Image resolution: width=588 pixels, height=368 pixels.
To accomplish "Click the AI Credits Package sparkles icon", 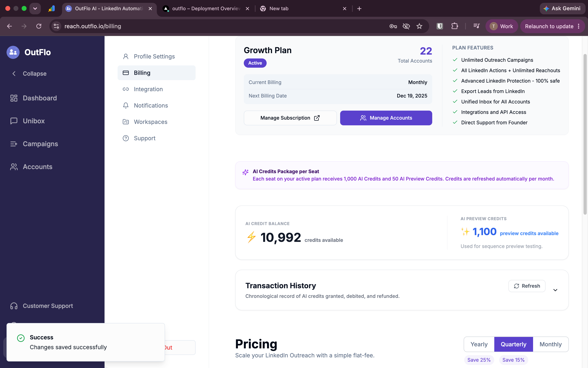I will pyautogui.click(x=245, y=172).
